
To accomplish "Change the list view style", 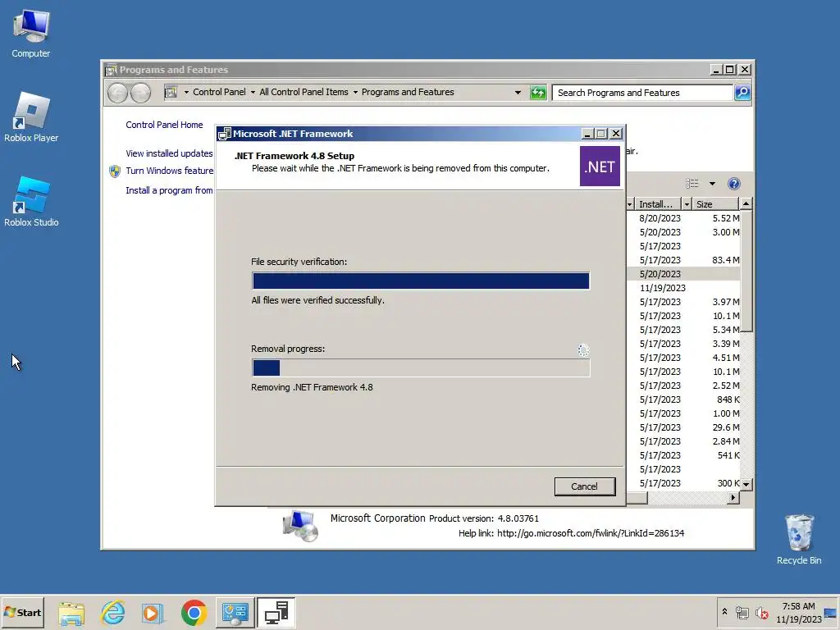I will (692, 184).
